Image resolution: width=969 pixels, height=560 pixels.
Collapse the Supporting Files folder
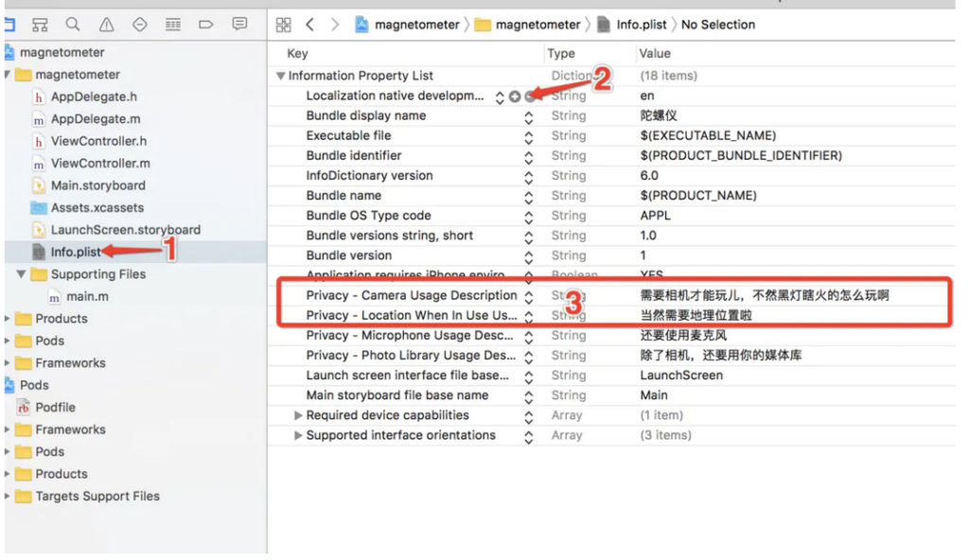[21, 273]
